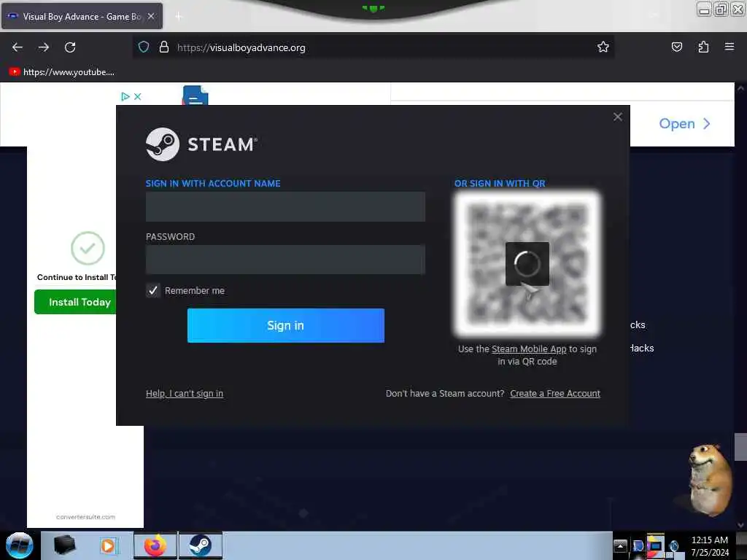Show hidden system tray icons arrow
Image resolution: width=747 pixels, height=560 pixels.
[x=620, y=545]
